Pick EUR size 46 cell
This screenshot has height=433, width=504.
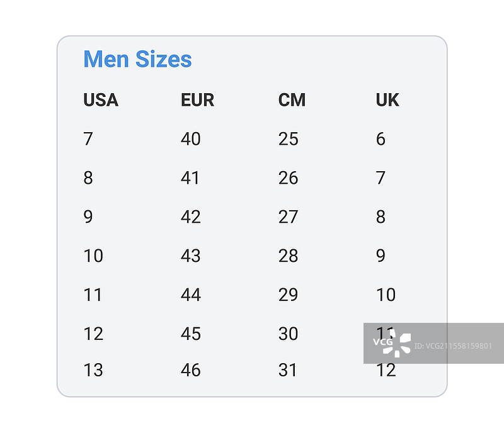point(191,370)
